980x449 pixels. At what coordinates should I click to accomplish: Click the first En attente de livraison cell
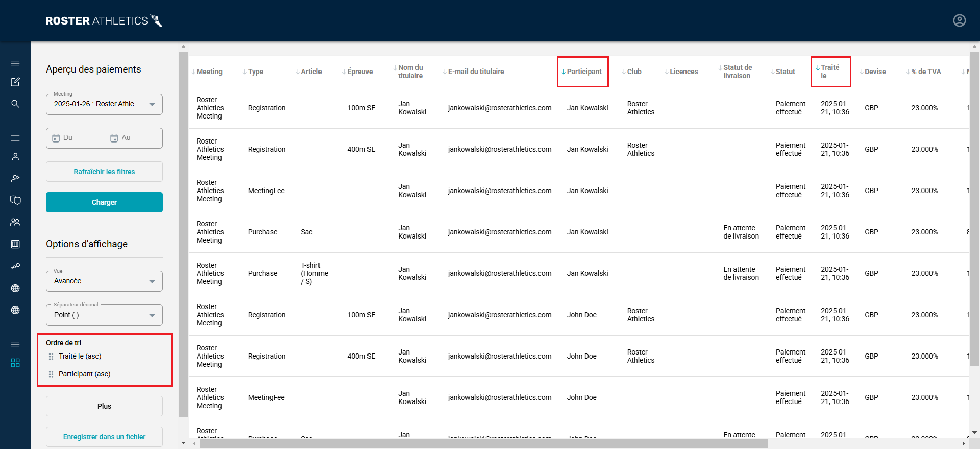click(x=741, y=232)
